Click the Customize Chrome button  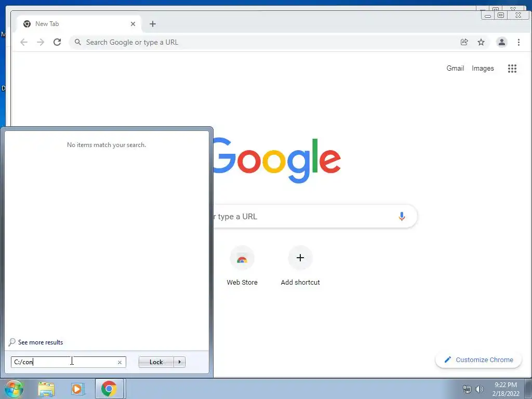478,360
